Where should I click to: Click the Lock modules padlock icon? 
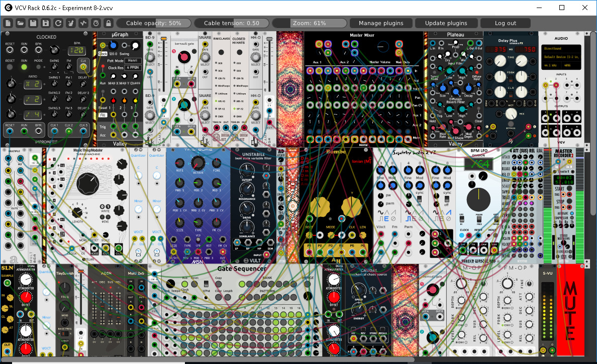pos(109,23)
